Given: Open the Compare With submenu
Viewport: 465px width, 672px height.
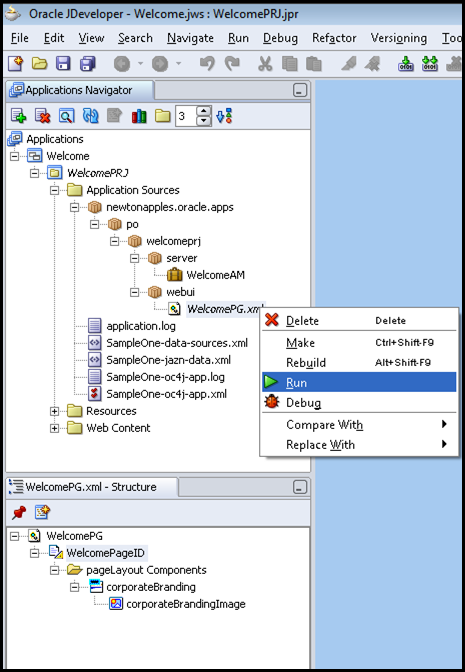Looking at the screenshot, I should point(359,425).
